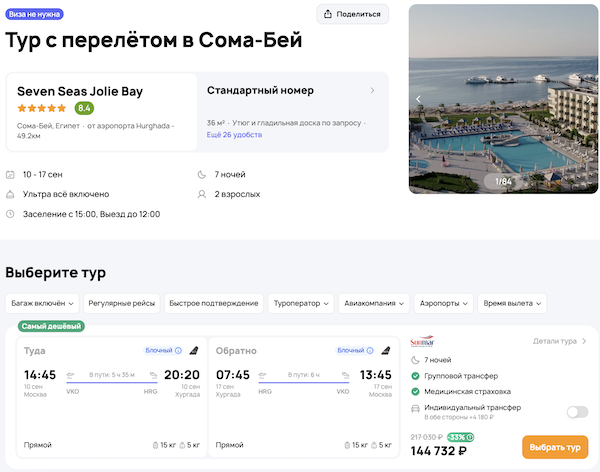Click the Sunmar tour operator logo

[x=425, y=341]
